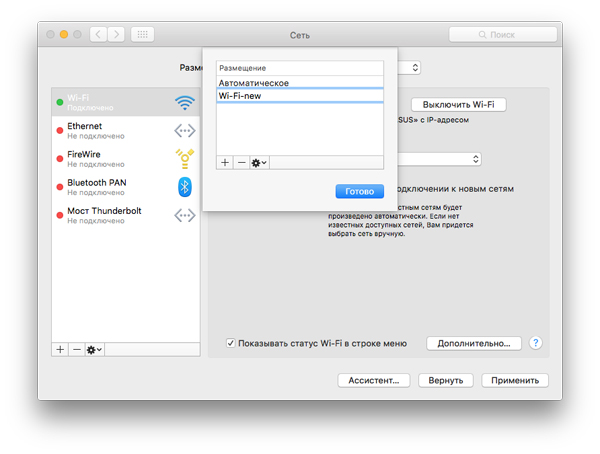Click the Thunderbolt bridge arrows icon
The image size is (600, 454).
pos(184,215)
